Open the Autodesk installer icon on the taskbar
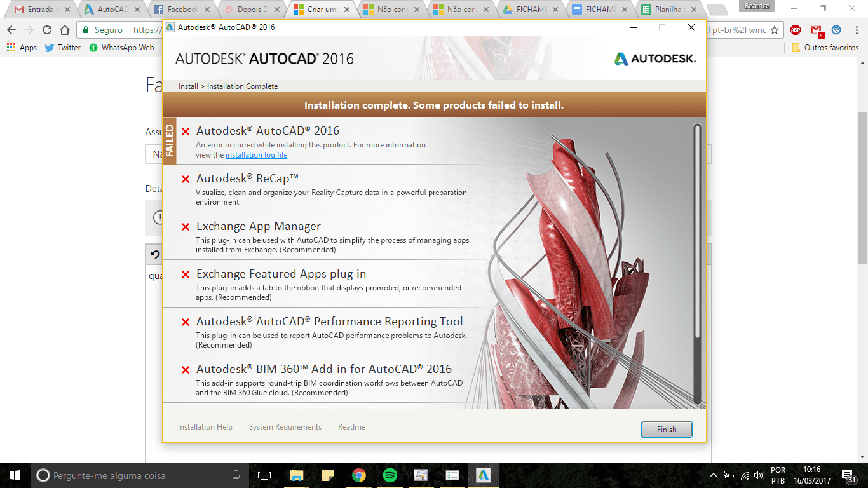This screenshot has width=868, height=488. click(482, 474)
